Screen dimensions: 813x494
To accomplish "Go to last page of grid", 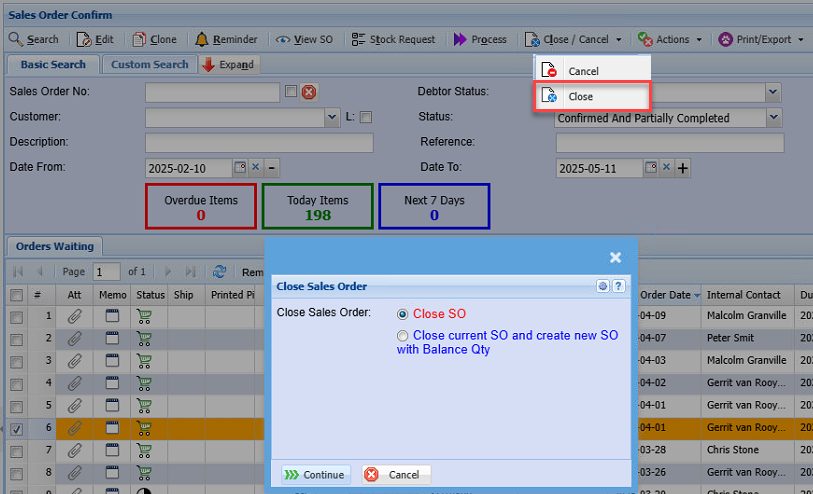I will coord(190,272).
